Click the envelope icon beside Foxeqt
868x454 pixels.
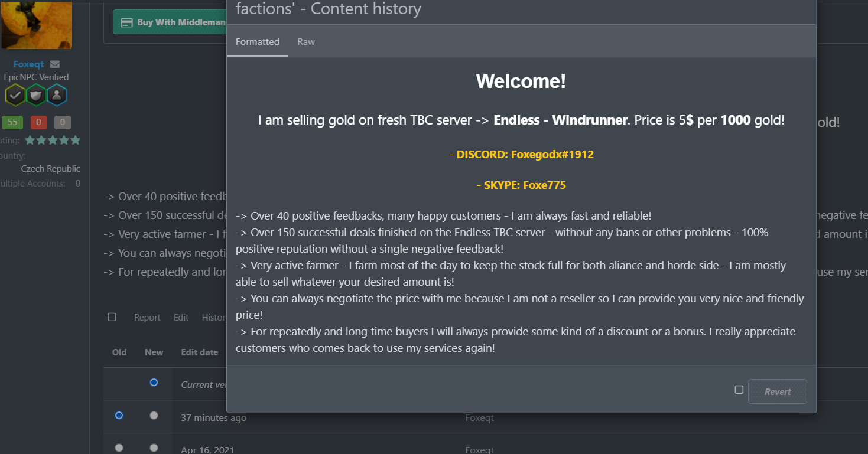coord(55,64)
